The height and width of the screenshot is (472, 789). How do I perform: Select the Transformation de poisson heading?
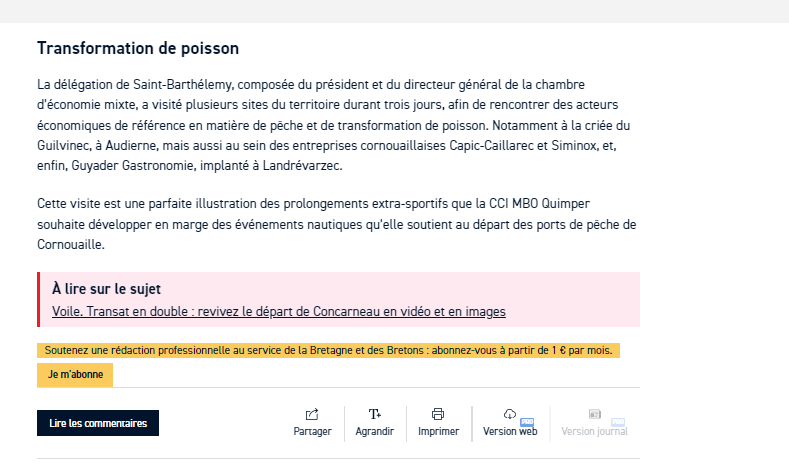point(138,48)
